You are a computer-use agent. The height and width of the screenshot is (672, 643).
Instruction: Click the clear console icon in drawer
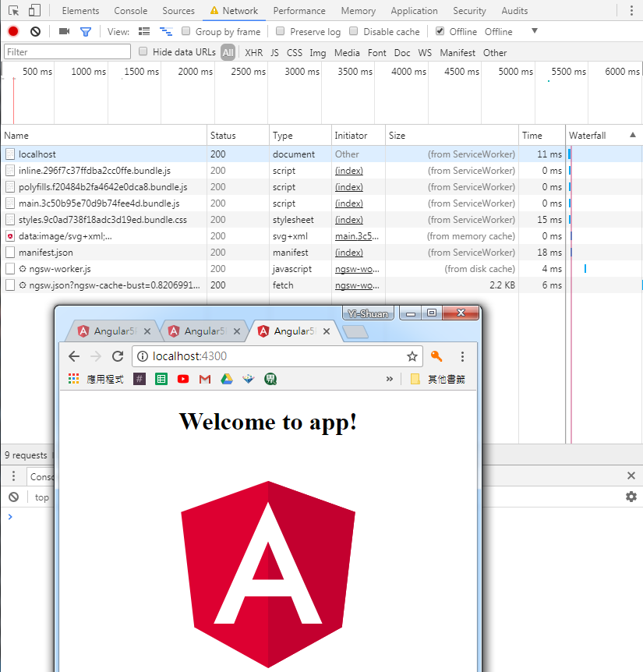(14, 497)
